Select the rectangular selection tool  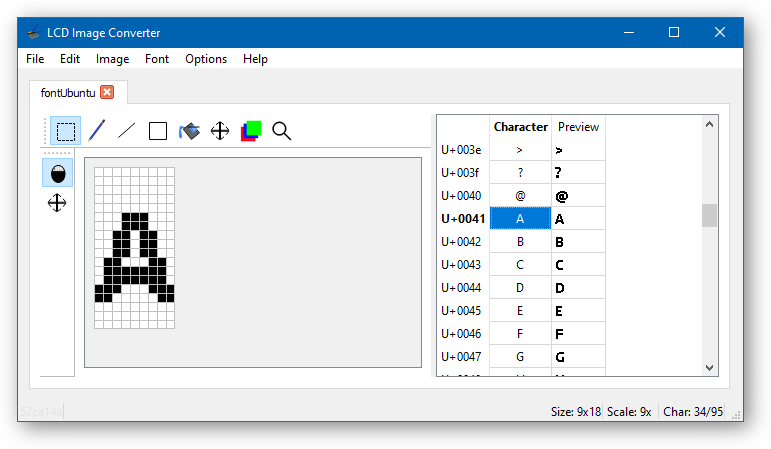[65, 131]
